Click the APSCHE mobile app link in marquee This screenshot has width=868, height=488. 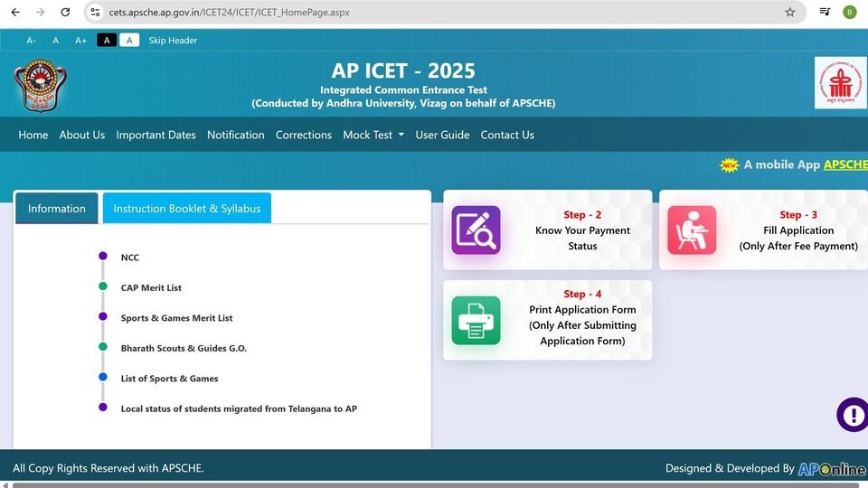[845, 164]
